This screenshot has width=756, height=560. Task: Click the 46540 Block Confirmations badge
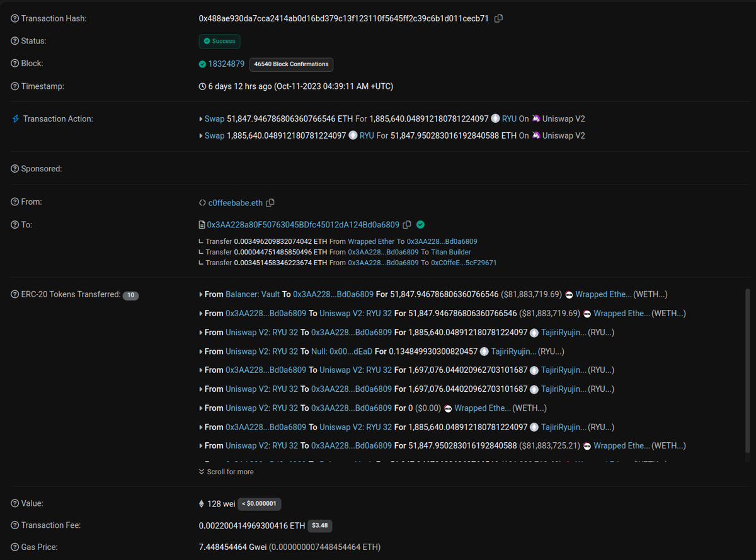(291, 64)
